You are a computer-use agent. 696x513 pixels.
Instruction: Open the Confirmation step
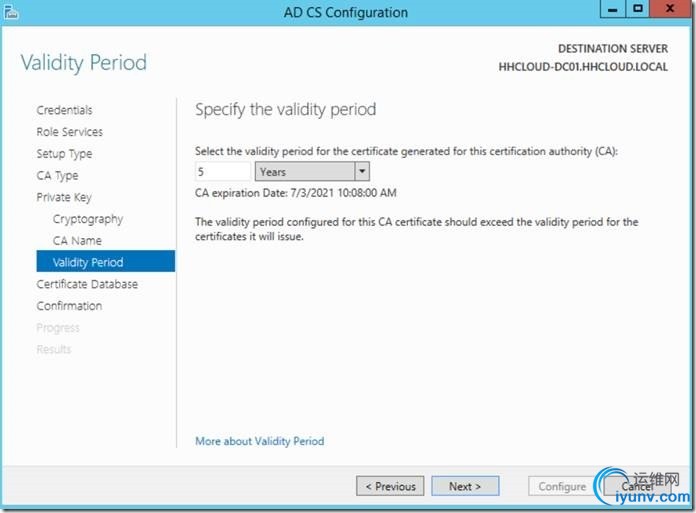(69, 306)
